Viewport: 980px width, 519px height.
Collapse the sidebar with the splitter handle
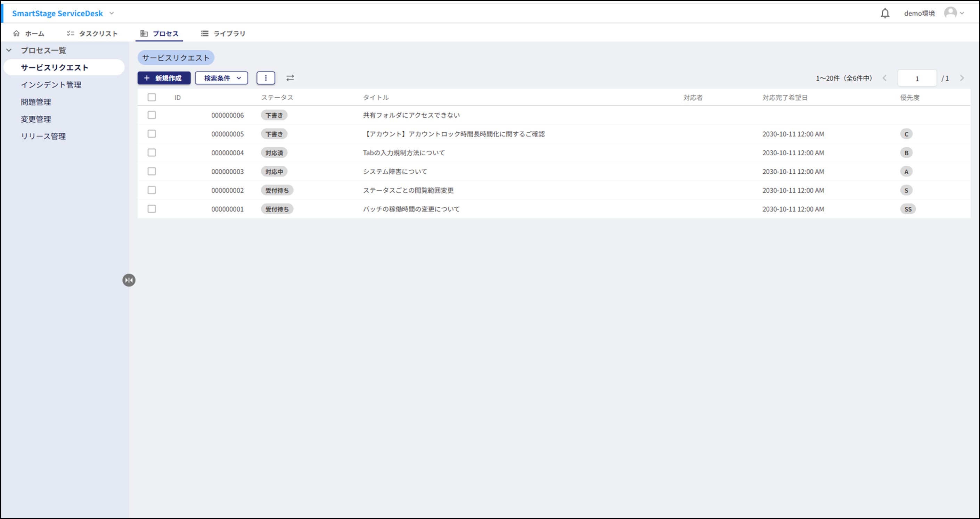coord(129,280)
